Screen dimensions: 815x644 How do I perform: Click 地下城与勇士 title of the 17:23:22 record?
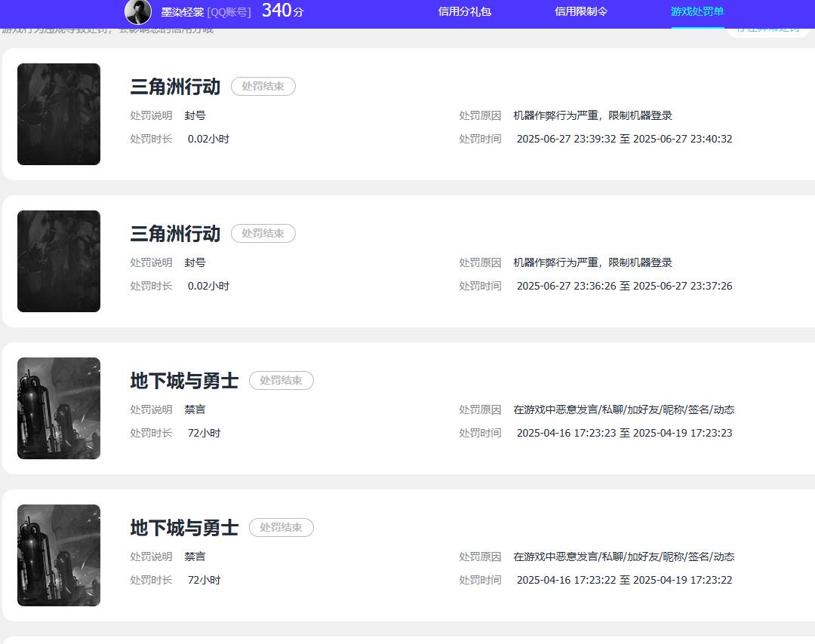(184, 528)
